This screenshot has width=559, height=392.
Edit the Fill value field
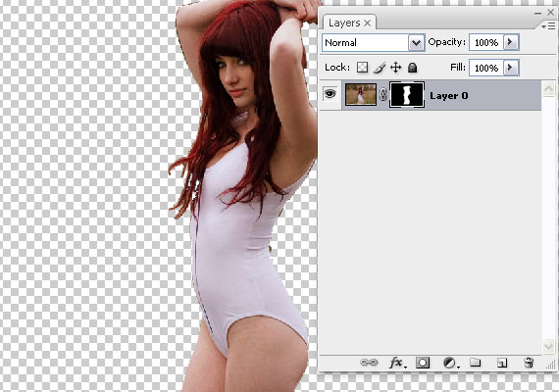pyautogui.click(x=486, y=68)
